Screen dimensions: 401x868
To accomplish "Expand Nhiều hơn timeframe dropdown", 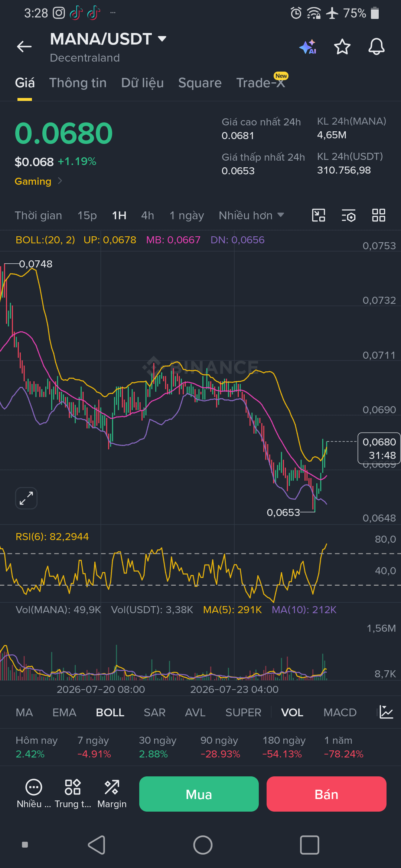I will [x=251, y=216].
